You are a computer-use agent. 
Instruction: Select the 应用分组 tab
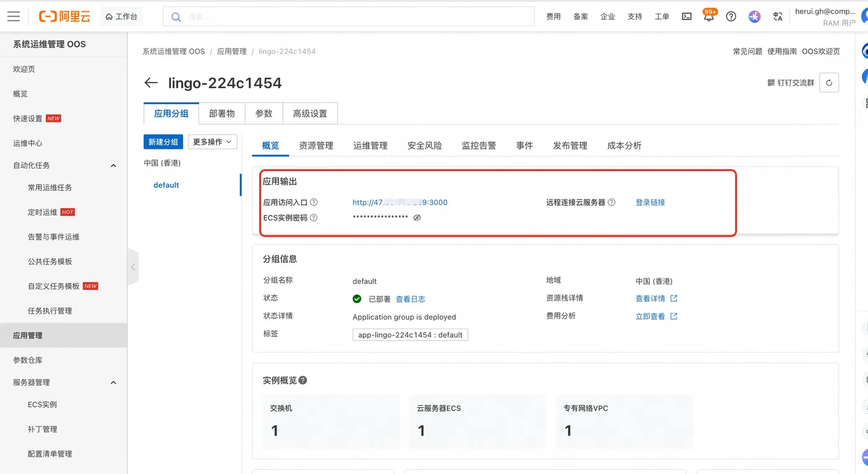pos(171,113)
